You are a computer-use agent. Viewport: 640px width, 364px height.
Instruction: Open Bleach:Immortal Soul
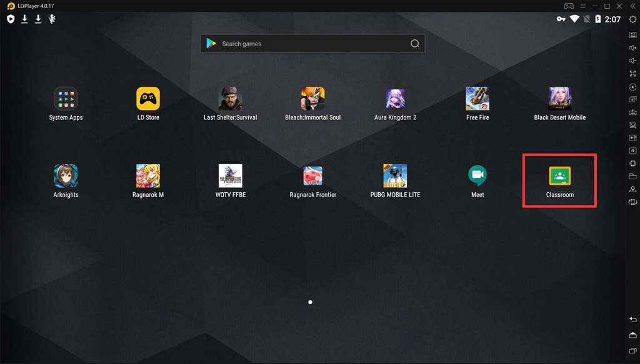312,99
